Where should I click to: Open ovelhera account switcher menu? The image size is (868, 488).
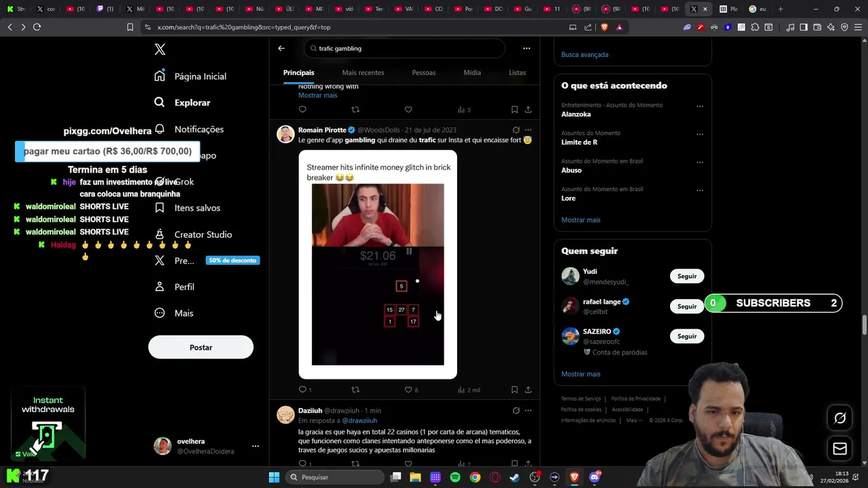tap(256, 446)
